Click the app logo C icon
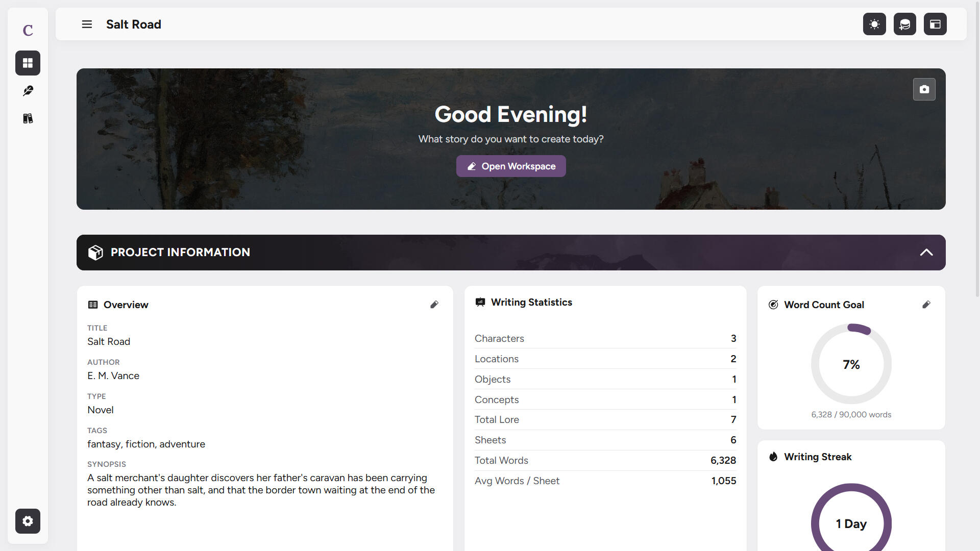 tap(28, 31)
